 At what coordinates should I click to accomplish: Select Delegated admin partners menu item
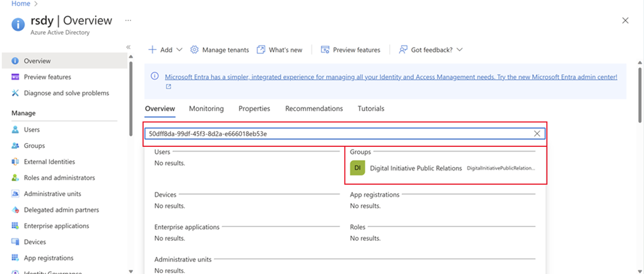[x=61, y=210]
